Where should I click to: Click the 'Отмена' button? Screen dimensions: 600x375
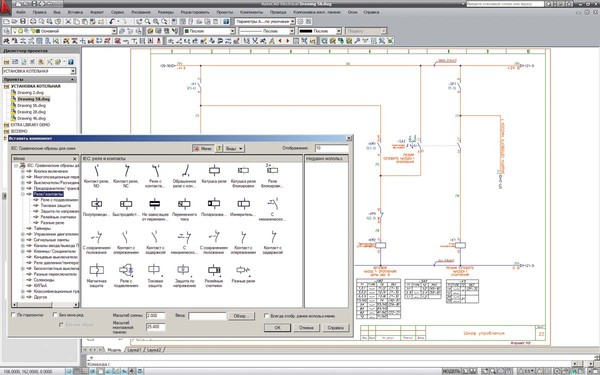click(306, 328)
